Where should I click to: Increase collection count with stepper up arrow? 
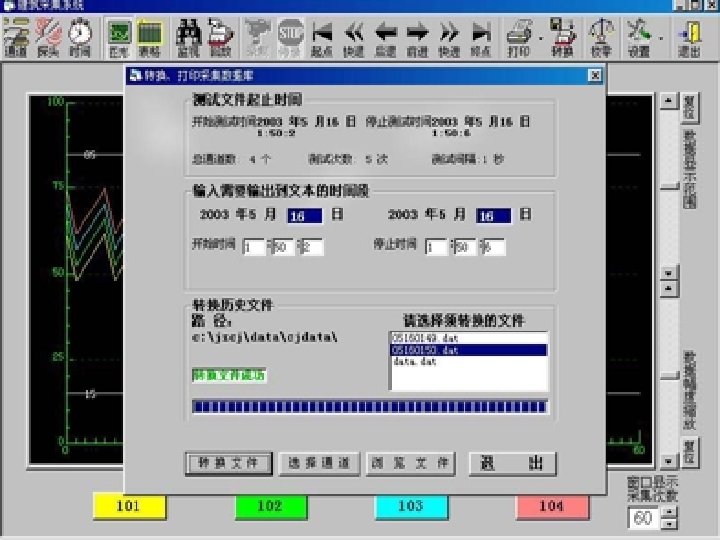669,512
